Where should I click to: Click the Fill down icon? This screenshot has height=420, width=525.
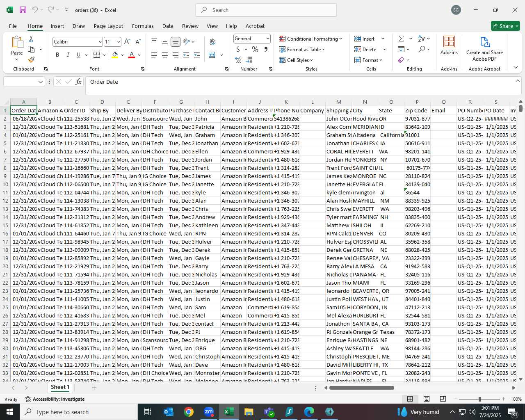point(401,49)
